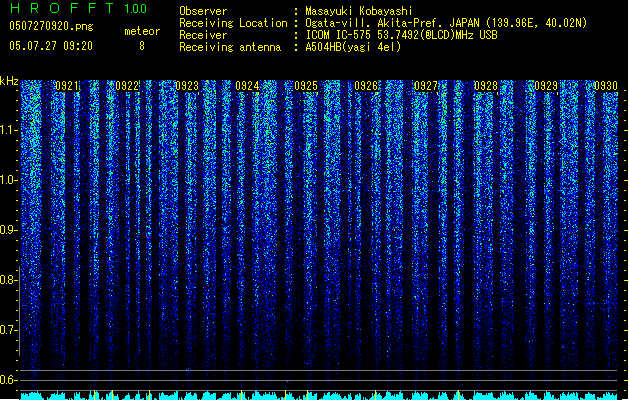Click the 0923 time marker

click(x=187, y=86)
